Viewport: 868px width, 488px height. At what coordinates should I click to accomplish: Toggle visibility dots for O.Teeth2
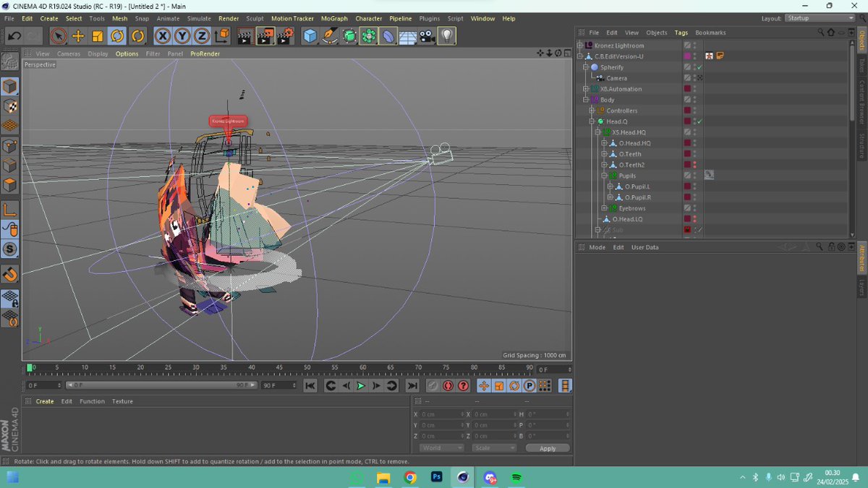[x=695, y=165]
